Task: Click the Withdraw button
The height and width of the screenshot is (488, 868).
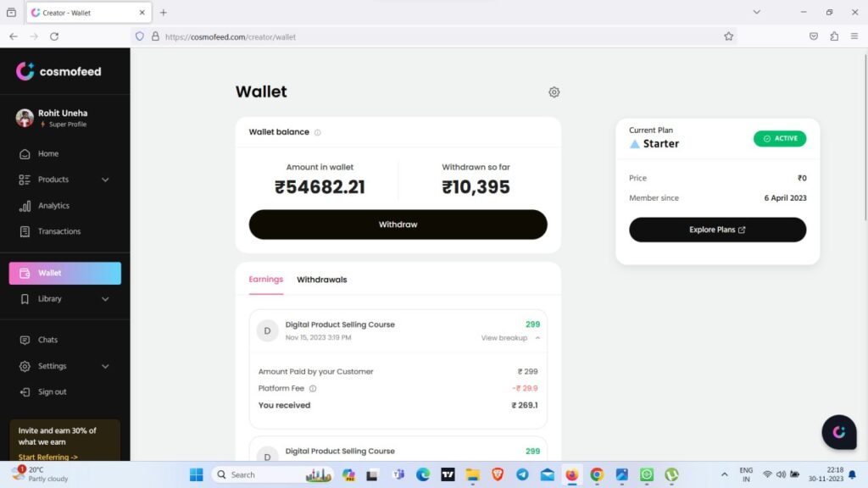Action: (398, 225)
